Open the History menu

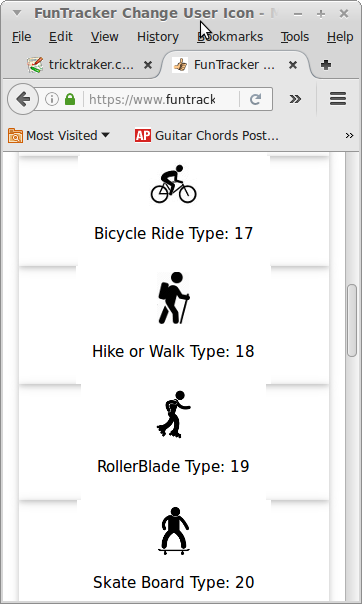click(x=158, y=37)
